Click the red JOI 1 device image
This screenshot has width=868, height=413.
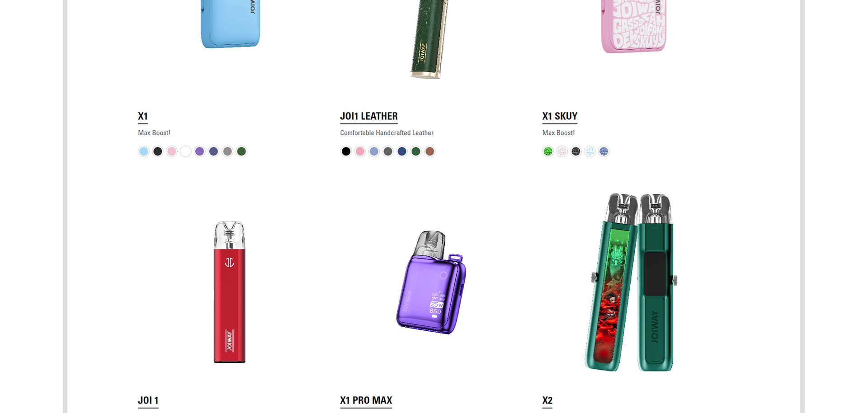[230, 292]
